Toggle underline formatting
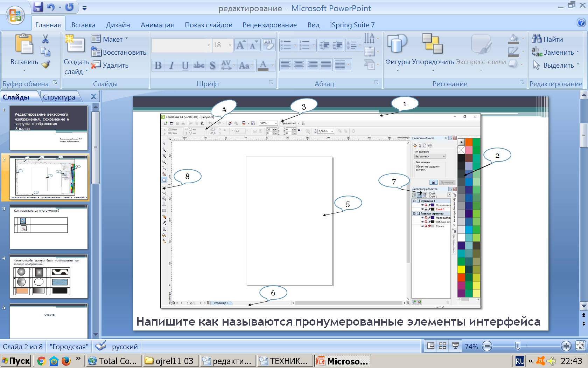Screen dimensions: 588x368 tap(185, 66)
